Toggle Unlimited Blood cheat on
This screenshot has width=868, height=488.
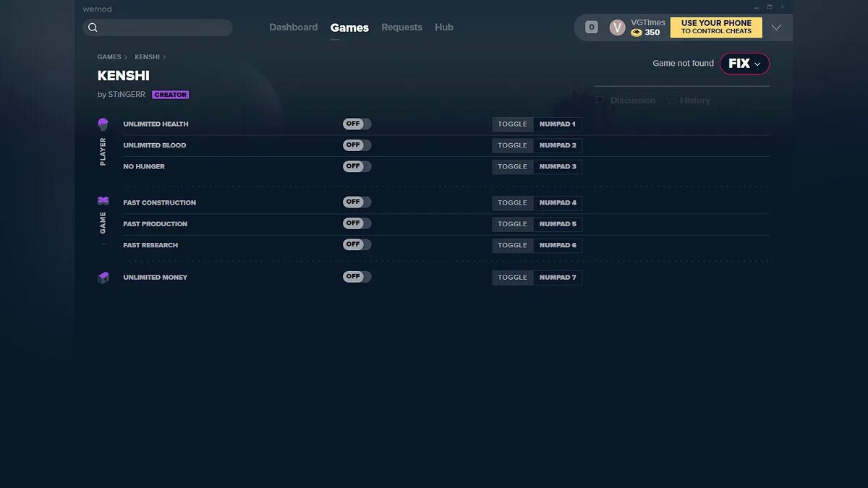pos(357,145)
